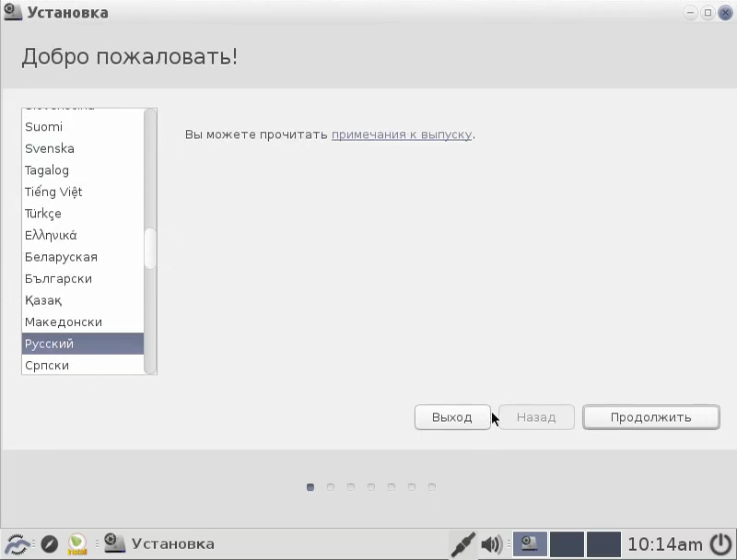Switch to the second empty workspace
This screenshot has height=560, width=737.
tap(567, 544)
